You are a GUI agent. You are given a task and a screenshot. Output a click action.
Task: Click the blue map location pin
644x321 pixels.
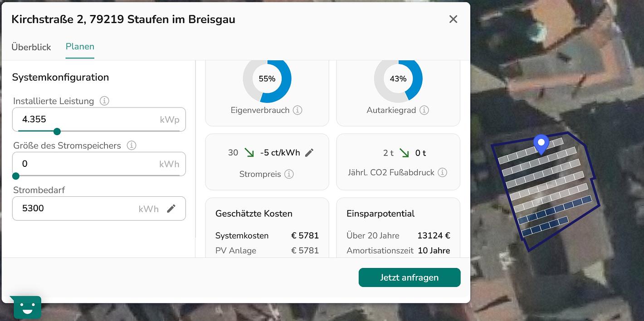click(541, 144)
